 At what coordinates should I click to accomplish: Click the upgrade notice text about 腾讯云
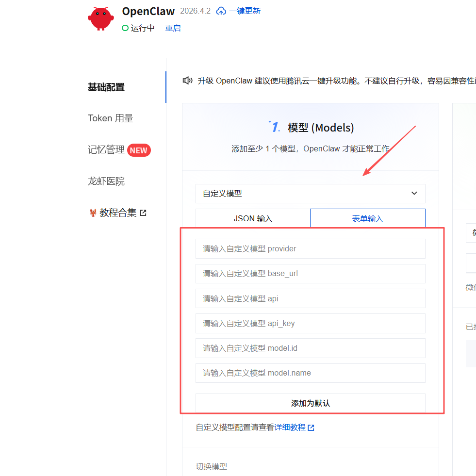[x=337, y=81]
